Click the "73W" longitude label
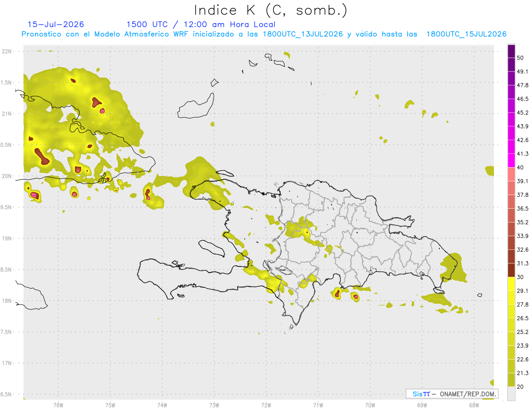532x411 pixels. tap(214, 405)
